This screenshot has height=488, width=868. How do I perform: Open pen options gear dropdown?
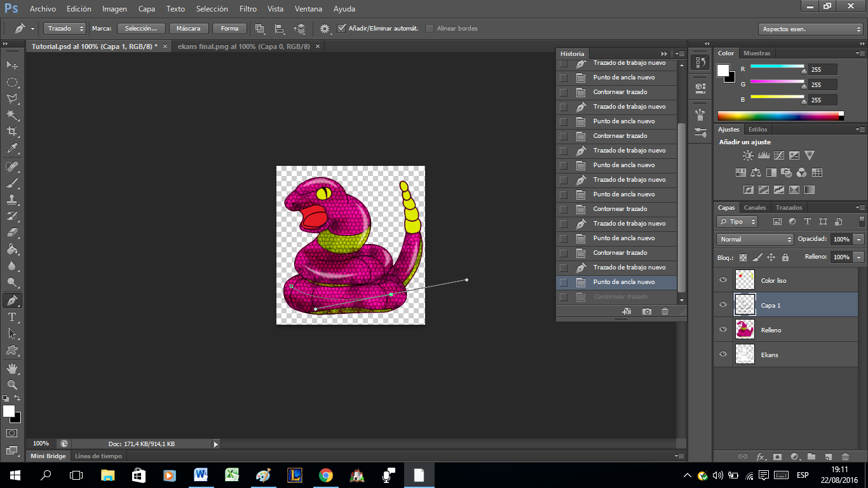[x=327, y=29]
